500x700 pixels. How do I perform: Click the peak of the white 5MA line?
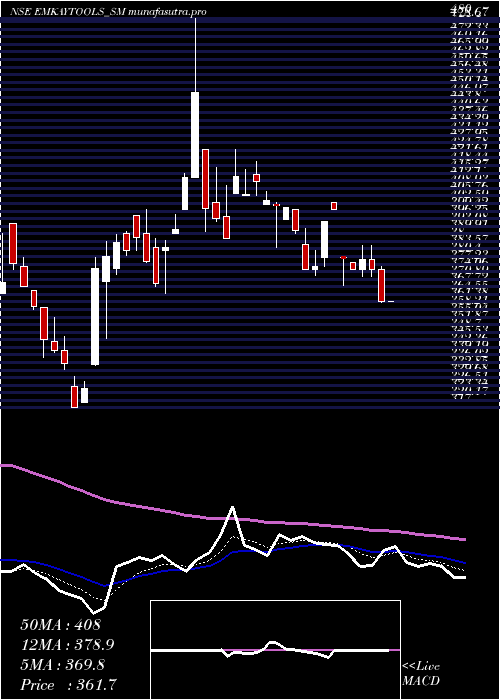coord(233,508)
